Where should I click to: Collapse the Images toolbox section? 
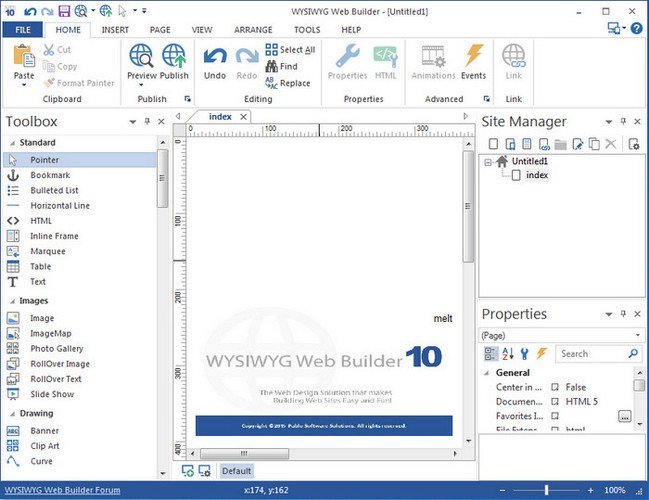click(12, 301)
